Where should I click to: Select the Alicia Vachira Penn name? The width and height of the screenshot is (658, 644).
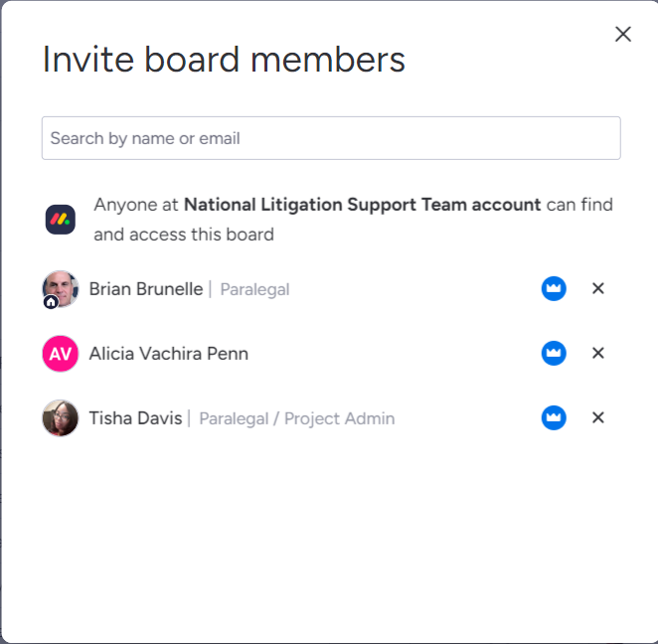pos(169,354)
